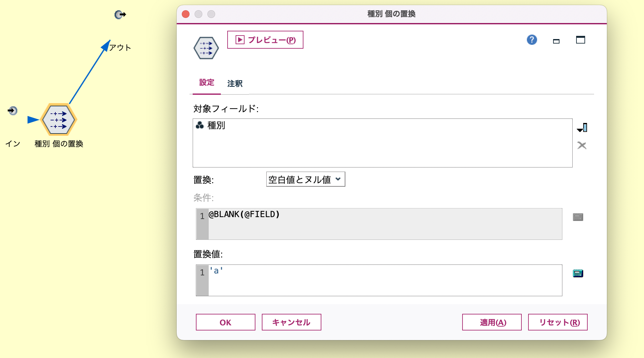
Task: Expand the 置換 selection menu options
Action: [x=339, y=179]
